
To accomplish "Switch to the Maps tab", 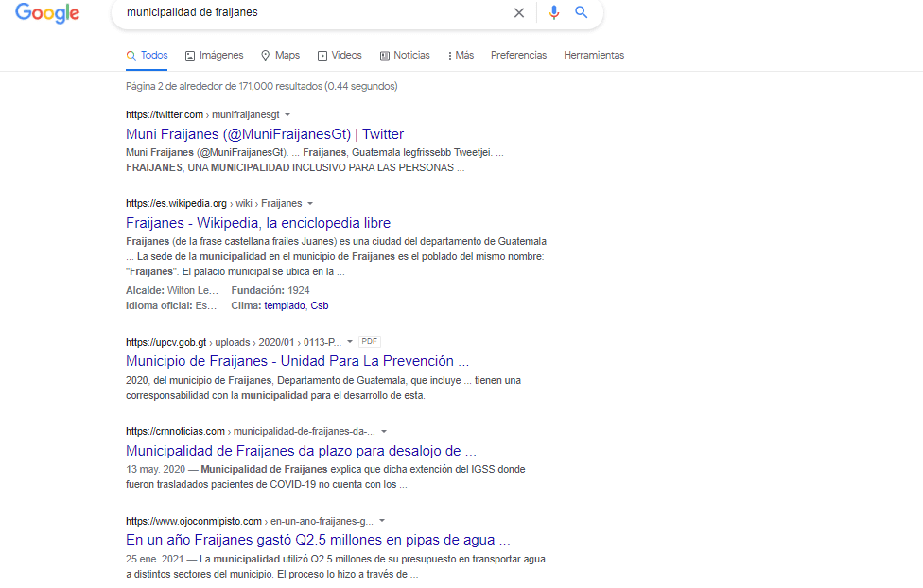I will click(x=280, y=55).
